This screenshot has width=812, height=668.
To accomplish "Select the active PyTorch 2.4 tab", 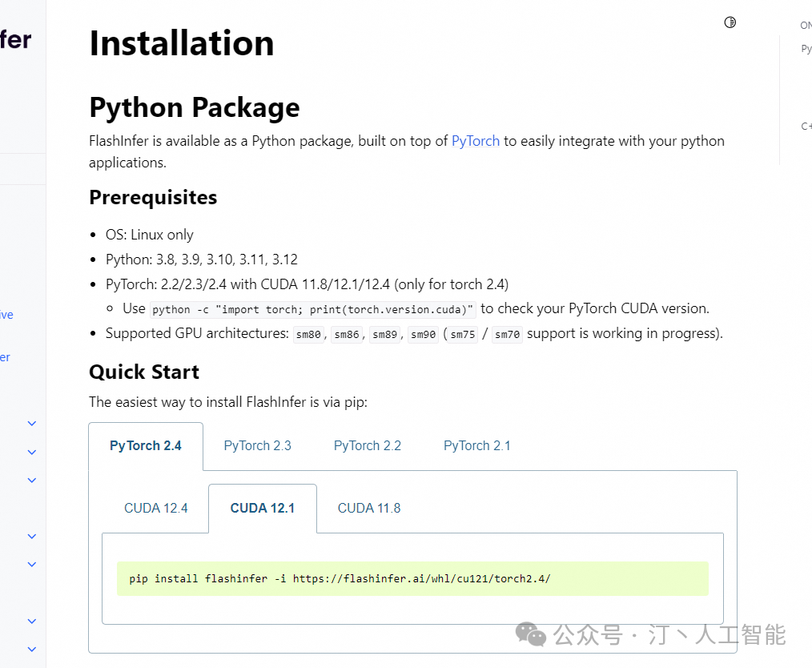I will point(146,446).
